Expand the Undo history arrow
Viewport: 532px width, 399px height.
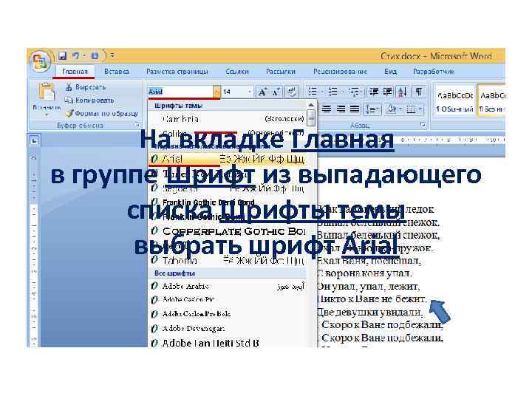(x=83, y=55)
